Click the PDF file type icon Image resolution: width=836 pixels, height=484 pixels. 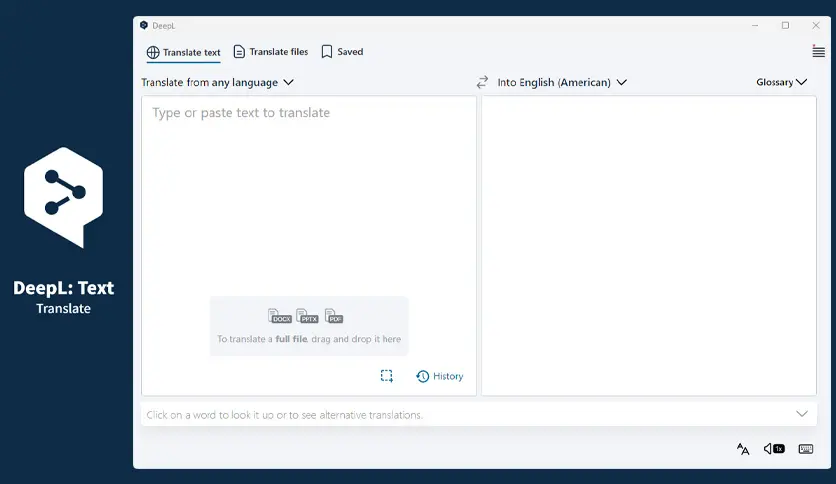pos(334,316)
